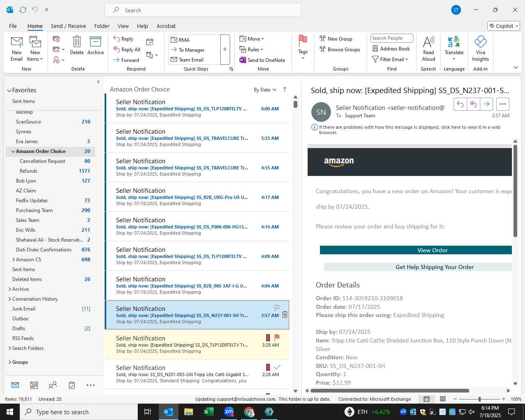Collapse the Favorites section
Screen dimensions: 525x420
coord(9,91)
